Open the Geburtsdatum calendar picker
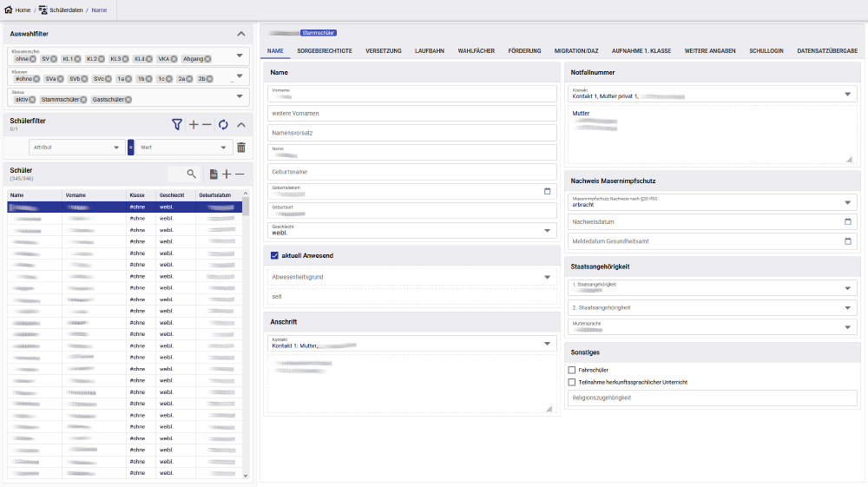 click(547, 191)
